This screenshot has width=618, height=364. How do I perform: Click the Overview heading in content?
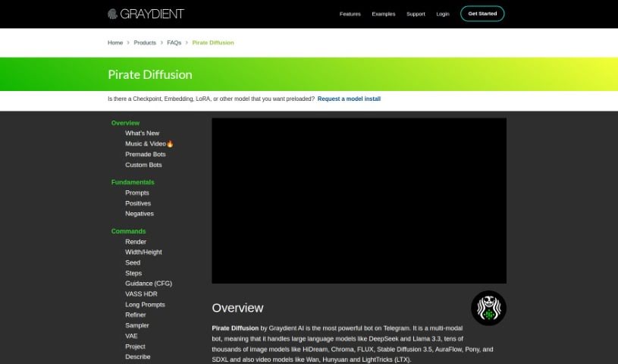click(237, 308)
